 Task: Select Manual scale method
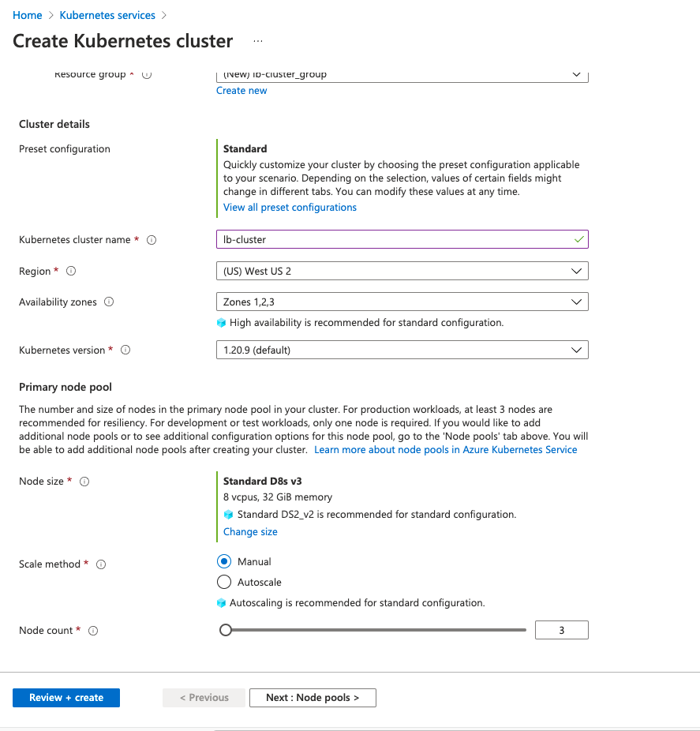[x=224, y=562]
